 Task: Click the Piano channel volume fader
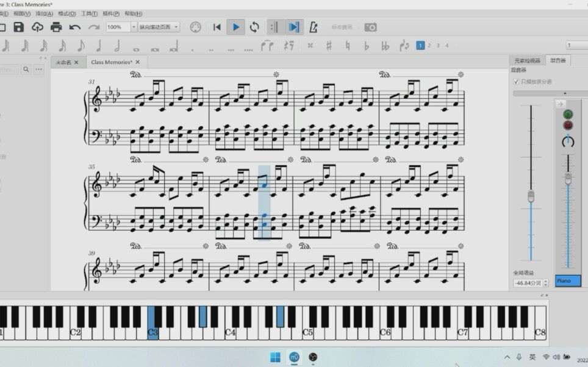pyautogui.click(x=568, y=178)
